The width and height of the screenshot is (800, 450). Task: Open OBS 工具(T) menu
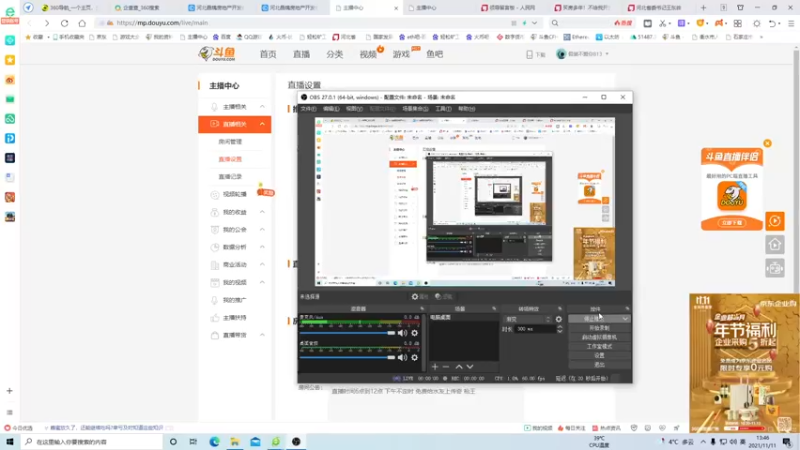443,109
